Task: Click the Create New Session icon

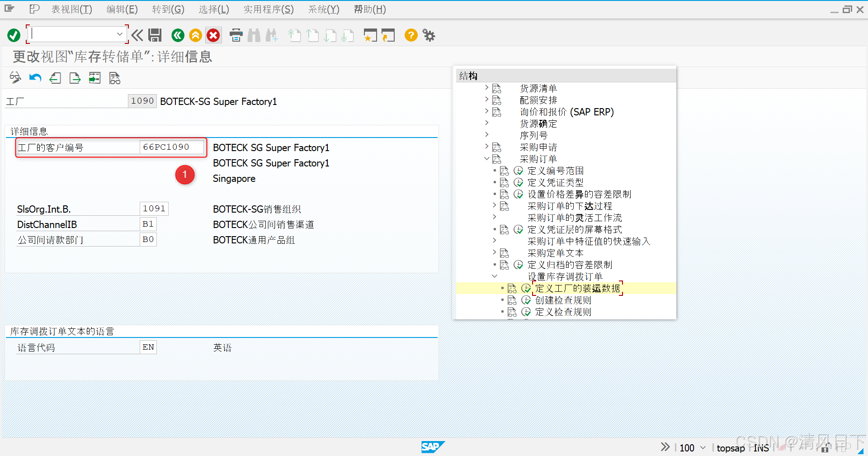Action: [x=370, y=35]
